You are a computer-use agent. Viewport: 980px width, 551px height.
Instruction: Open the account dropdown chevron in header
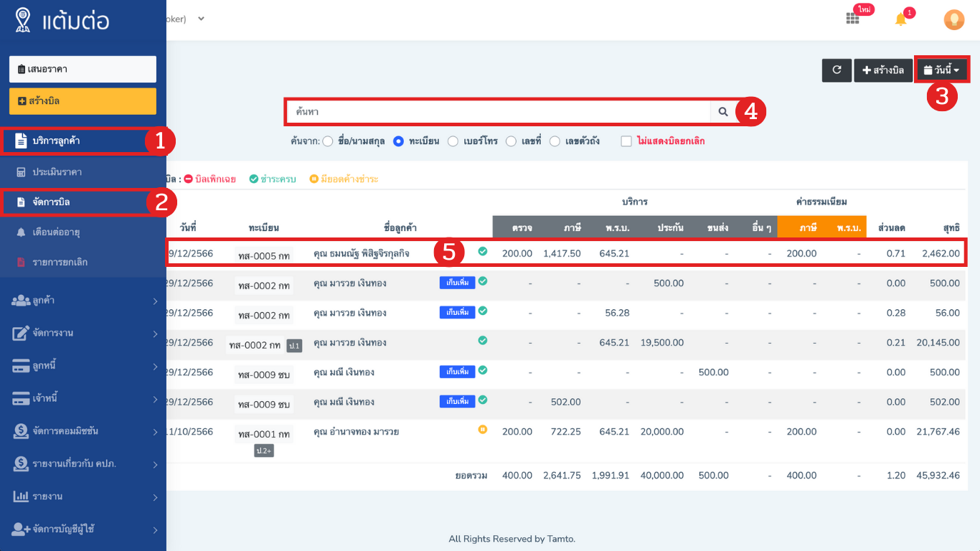(202, 19)
